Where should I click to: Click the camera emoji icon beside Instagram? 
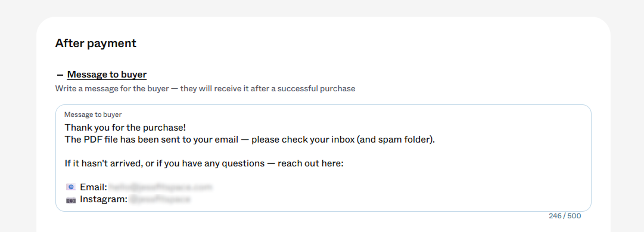pos(71,200)
